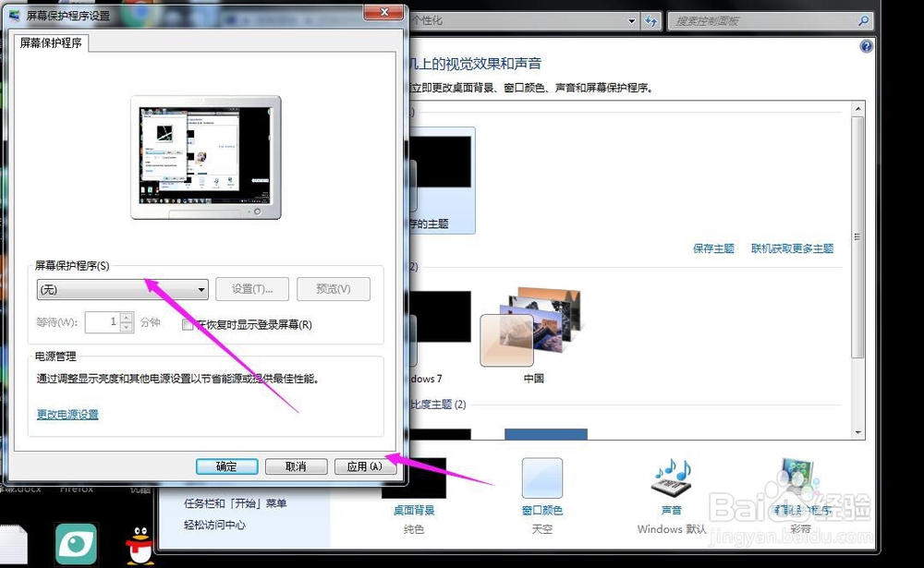Expand the address bar dropdown arrow
Viewport: 924px width, 568px height.
632,21
